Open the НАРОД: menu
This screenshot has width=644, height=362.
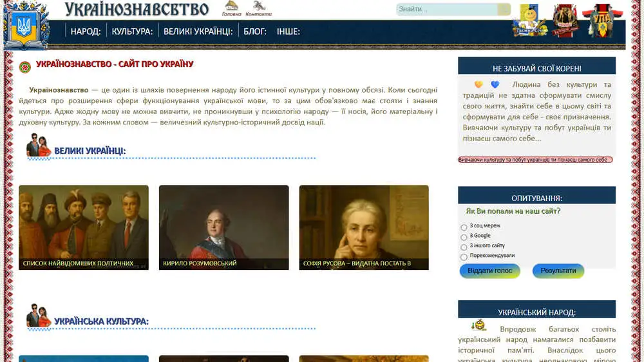pyautogui.click(x=86, y=32)
